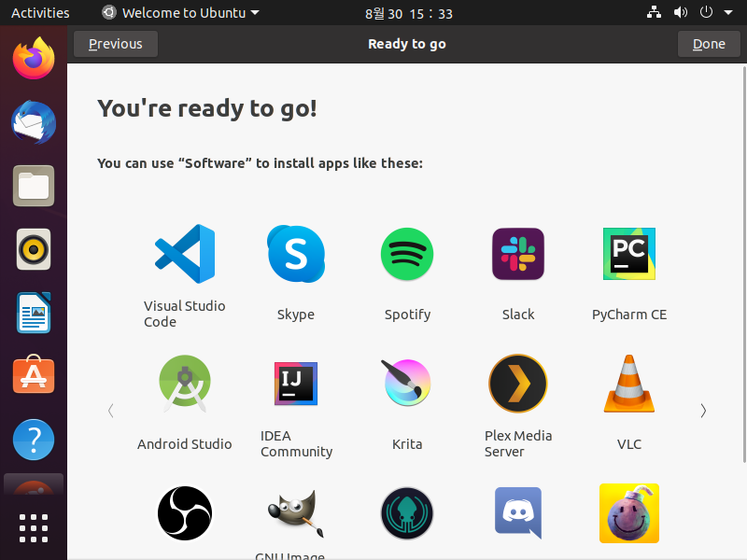This screenshot has height=560, width=747.
Task: Click the Spotify app icon
Action: (407, 254)
